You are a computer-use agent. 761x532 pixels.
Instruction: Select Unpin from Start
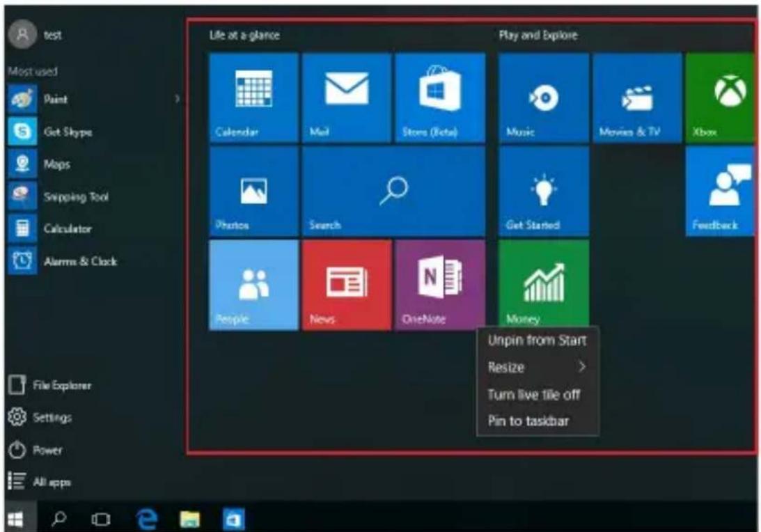tap(538, 341)
